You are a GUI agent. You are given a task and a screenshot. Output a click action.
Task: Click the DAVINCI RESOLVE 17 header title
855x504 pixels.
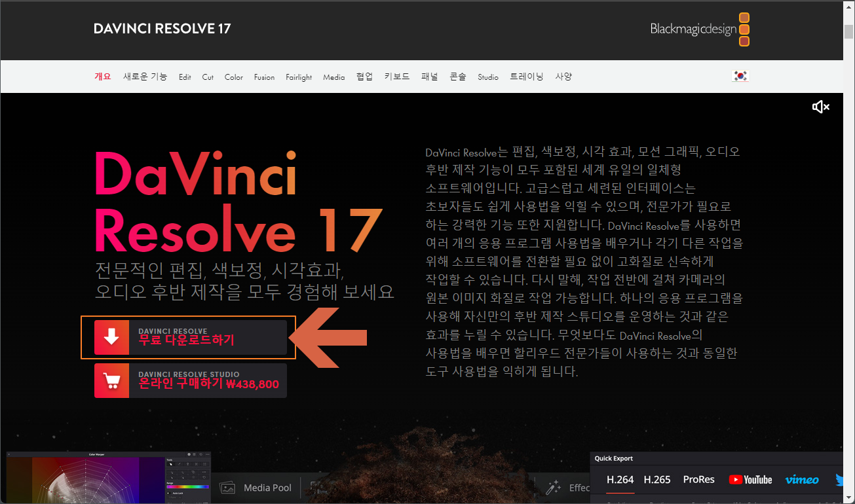pyautogui.click(x=162, y=29)
